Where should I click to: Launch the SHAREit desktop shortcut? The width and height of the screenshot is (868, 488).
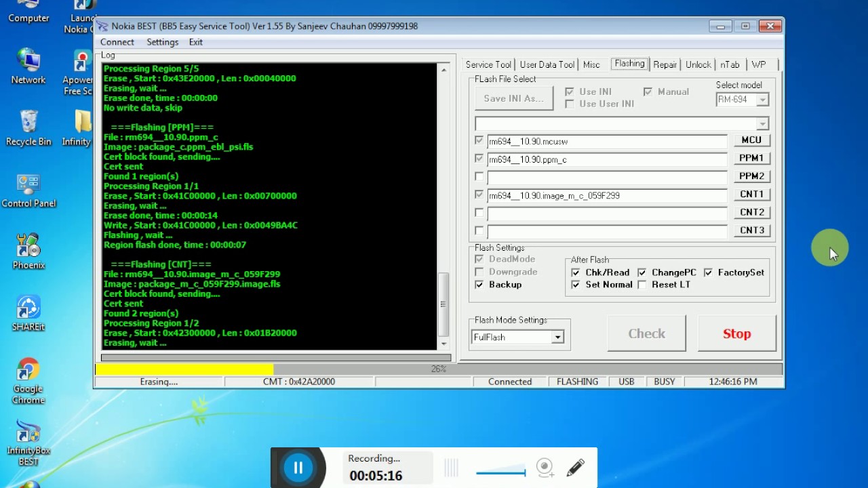(x=28, y=313)
